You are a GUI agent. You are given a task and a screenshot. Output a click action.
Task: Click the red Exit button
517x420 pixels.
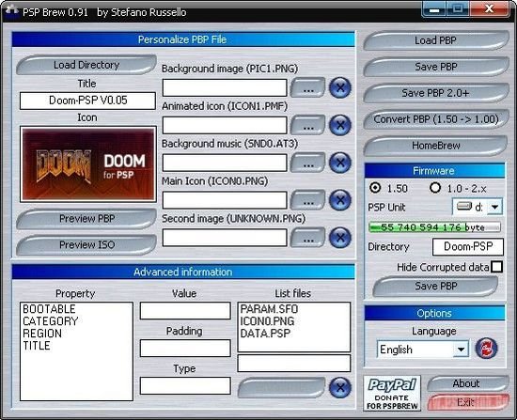tap(467, 402)
